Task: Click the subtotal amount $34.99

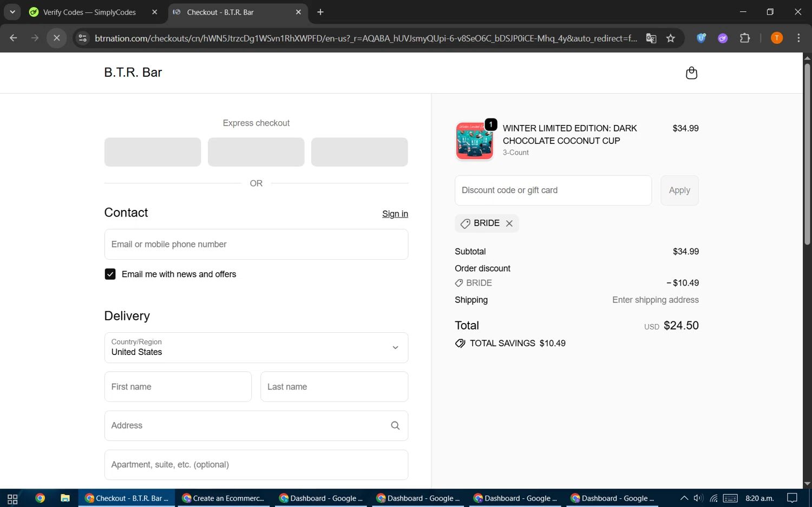Action: click(x=686, y=252)
